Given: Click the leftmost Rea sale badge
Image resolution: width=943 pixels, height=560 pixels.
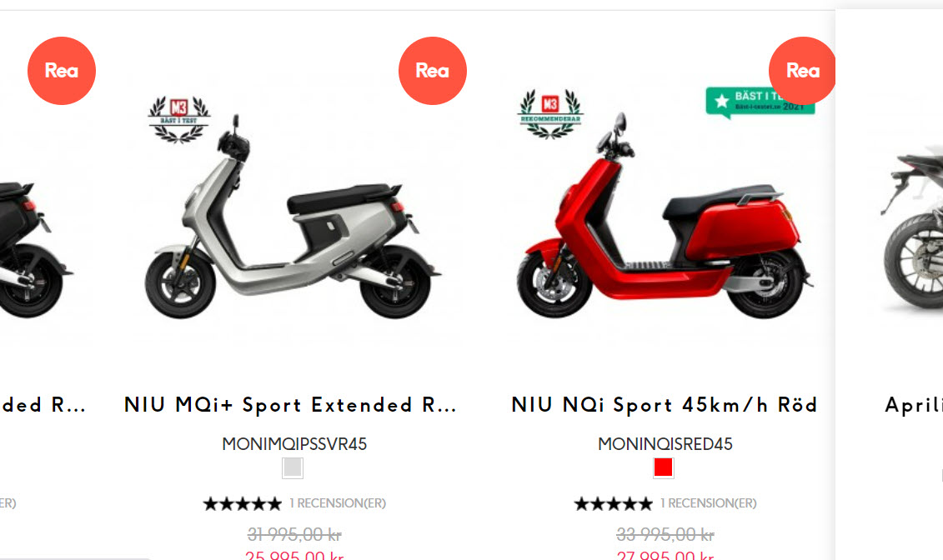Looking at the screenshot, I should point(62,71).
